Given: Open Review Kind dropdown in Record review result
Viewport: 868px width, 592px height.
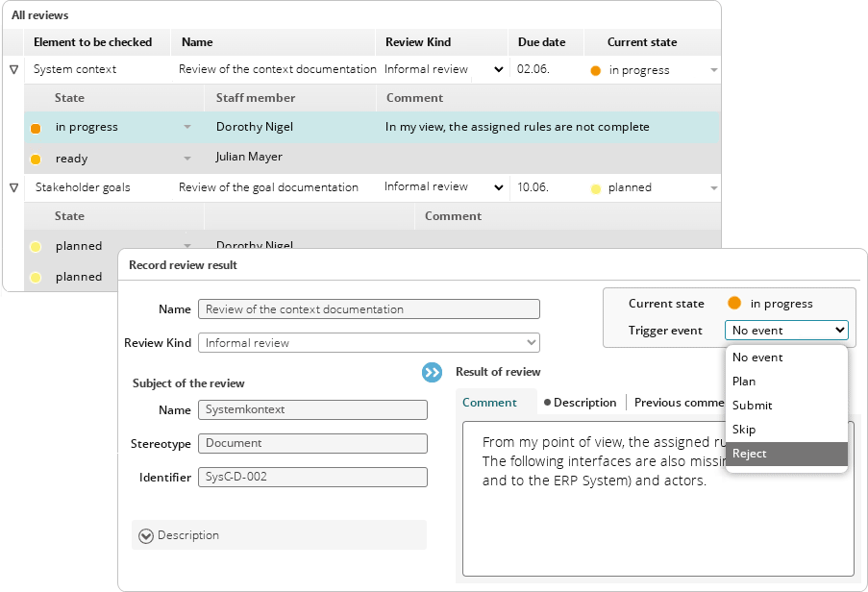Looking at the screenshot, I should (369, 342).
